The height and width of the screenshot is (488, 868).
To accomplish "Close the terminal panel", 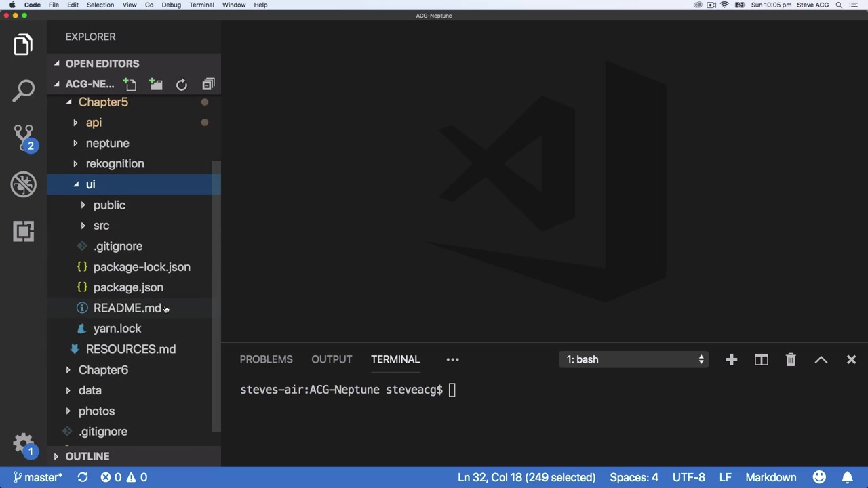I will [851, 359].
